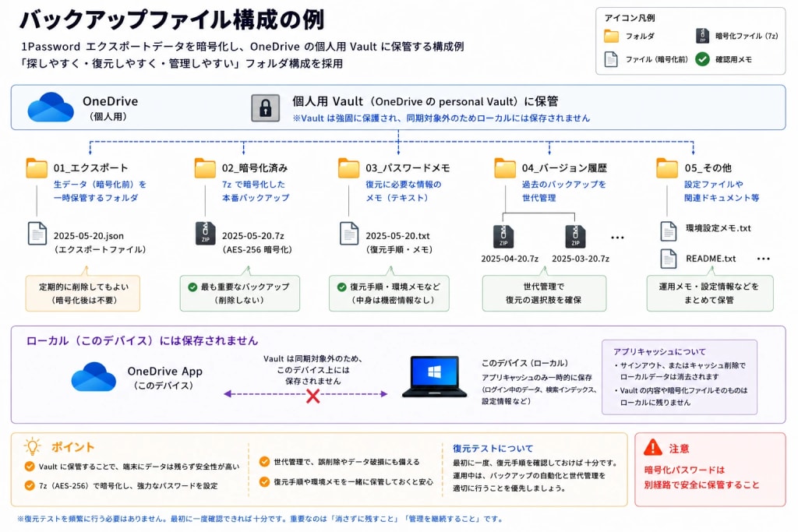
Task: Click the OneDrive cloud icon beside OneDrive（個人用）
Action: [x=51, y=107]
